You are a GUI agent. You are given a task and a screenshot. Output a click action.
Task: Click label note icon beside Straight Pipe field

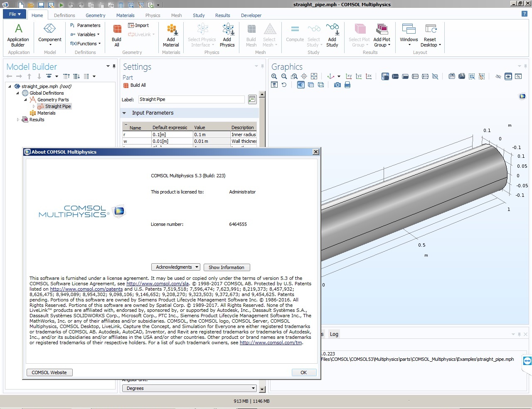point(252,99)
